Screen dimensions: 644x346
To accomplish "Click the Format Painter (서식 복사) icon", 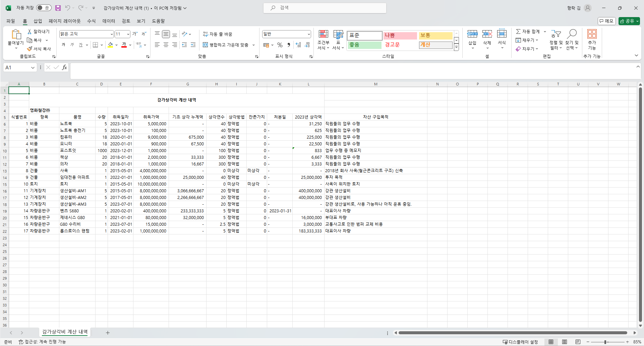I will pos(30,49).
